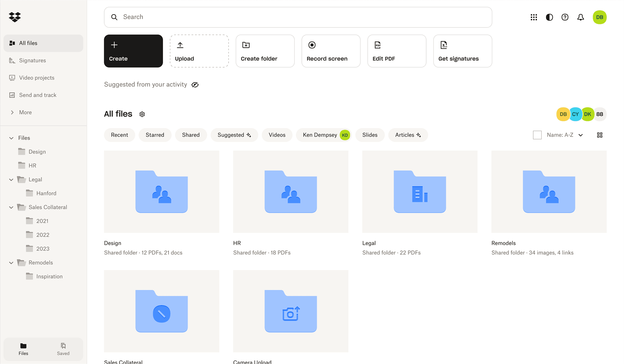
Task: Open the notifications bell
Action: (x=580, y=17)
